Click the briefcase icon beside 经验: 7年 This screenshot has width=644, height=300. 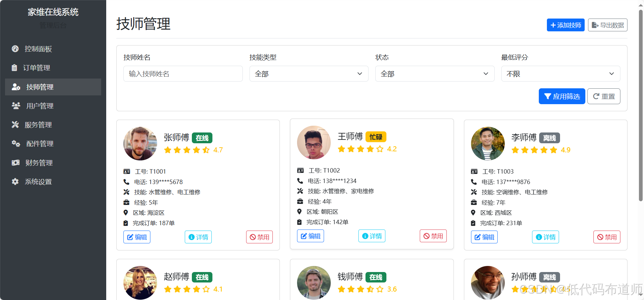coord(474,203)
